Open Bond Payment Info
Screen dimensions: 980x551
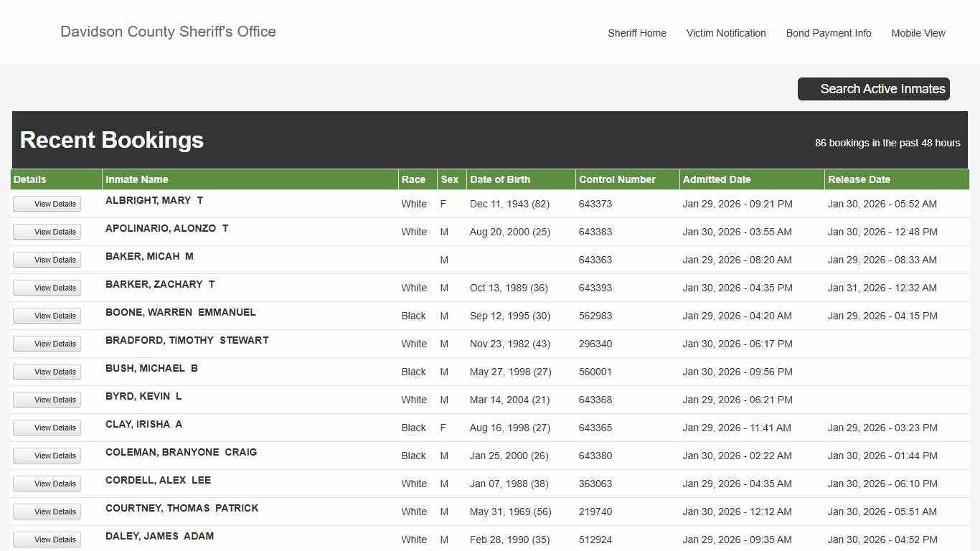828,33
